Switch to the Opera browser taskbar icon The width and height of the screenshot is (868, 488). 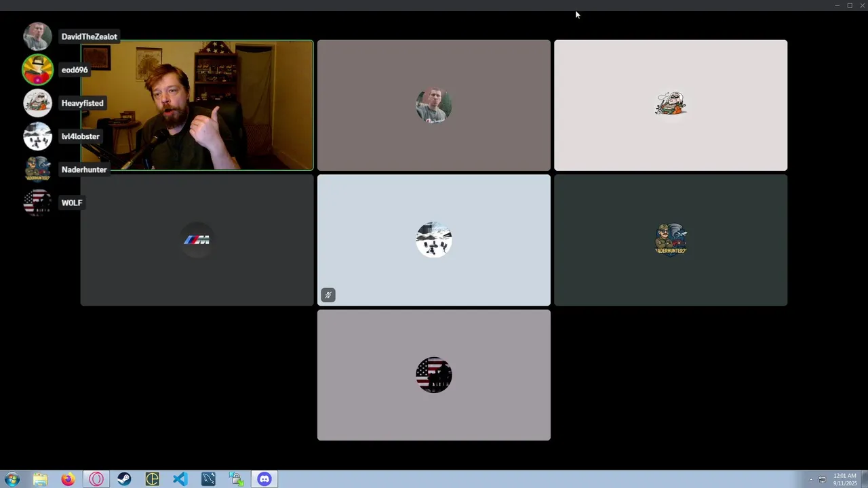(x=96, y=479)
